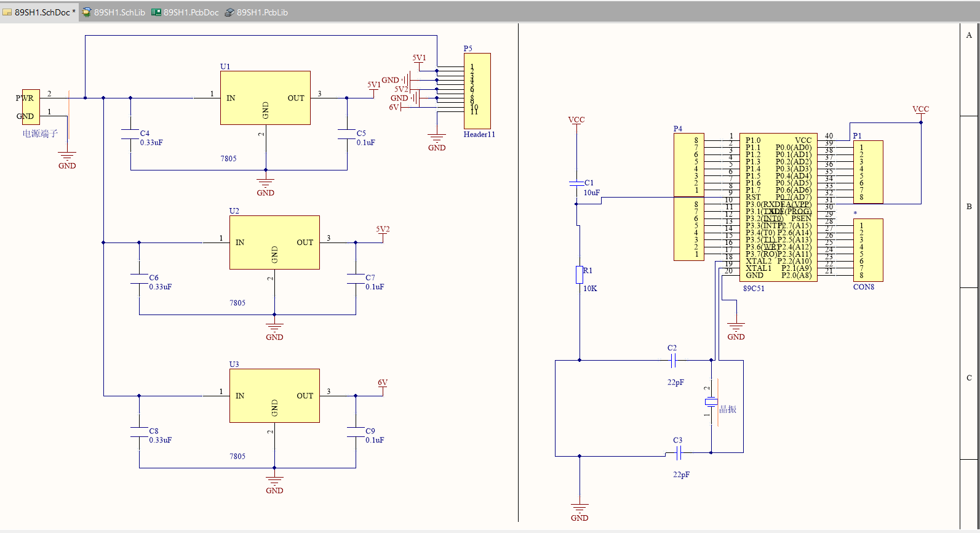Click the '10uF' capacitor value text

tap(592, 193)
